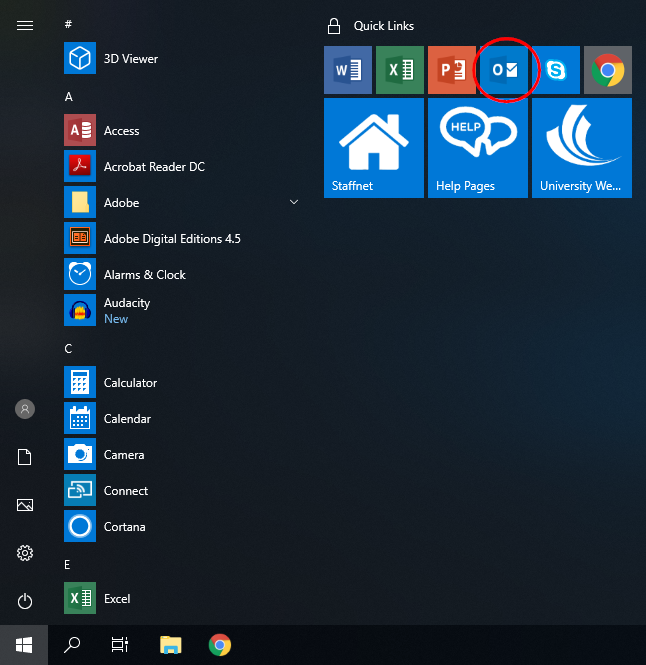Viewport: 646px width, 665px height.
Task: Open the Audacity app
Action: [x=182, y=310]
